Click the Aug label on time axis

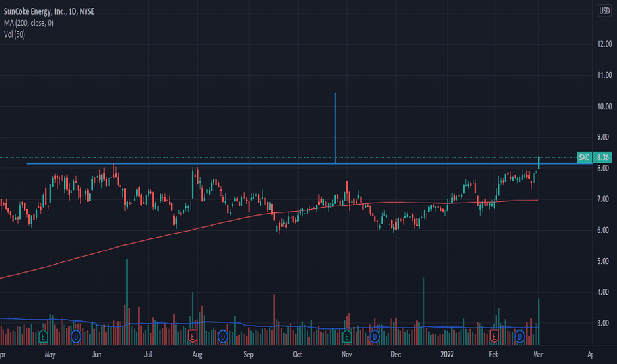coord(197,355)
